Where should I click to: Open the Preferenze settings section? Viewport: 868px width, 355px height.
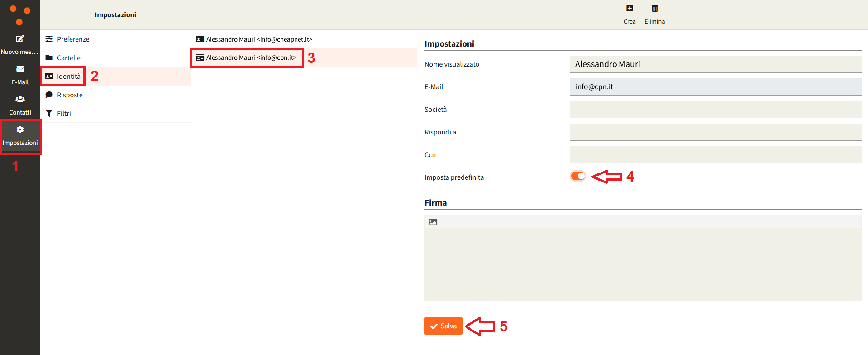click(x=73, y=39)
